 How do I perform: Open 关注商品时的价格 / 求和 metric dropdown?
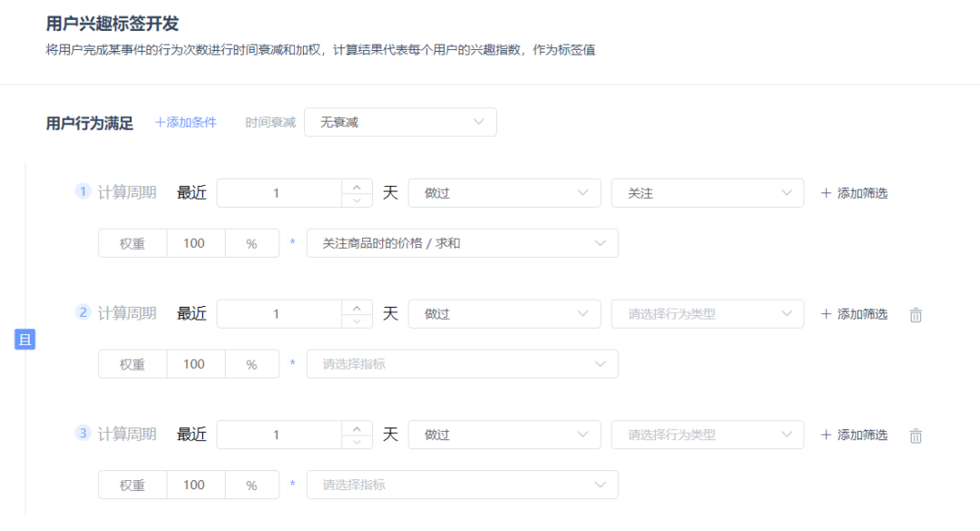pos(462,243)
